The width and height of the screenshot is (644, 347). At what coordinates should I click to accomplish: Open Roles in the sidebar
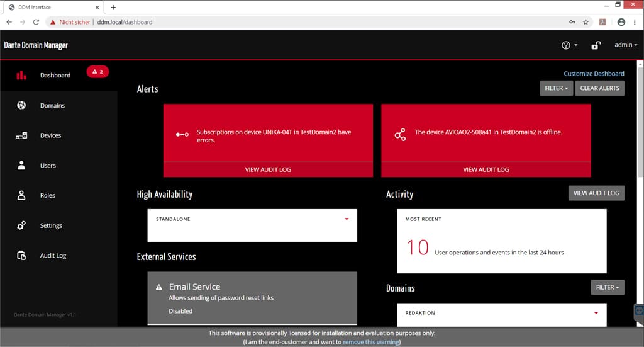[58, 195]
